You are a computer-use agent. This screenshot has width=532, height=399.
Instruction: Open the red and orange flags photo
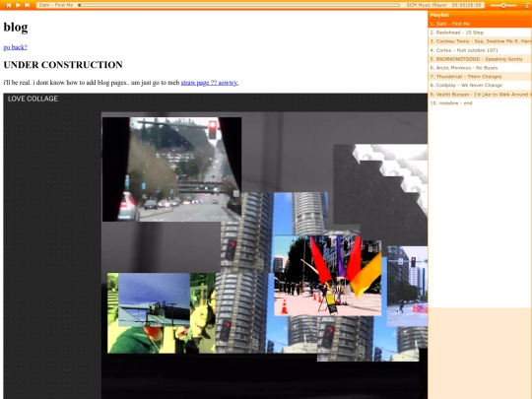coord(328,276)
